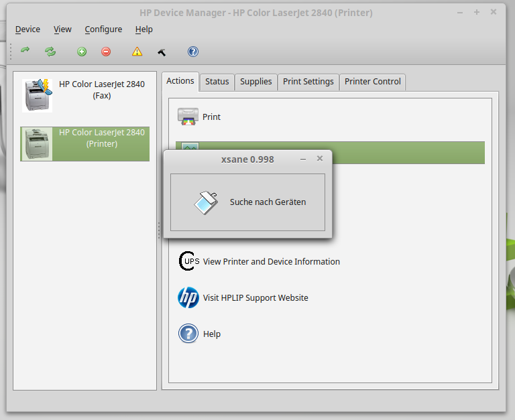515x420 pixels.
Task: Click the Help question mark icon in actions
Action: coord(188,334)
